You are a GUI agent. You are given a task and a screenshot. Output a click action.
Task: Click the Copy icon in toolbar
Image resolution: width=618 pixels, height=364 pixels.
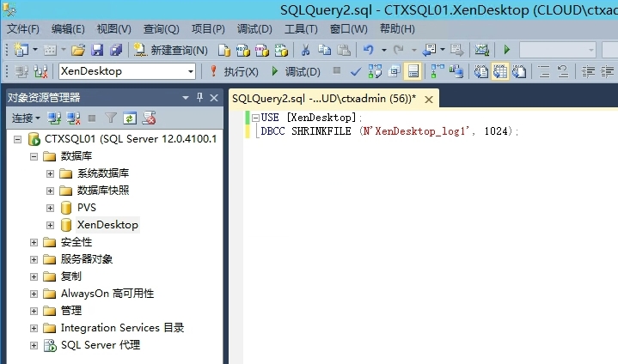(x=325, y=50)
